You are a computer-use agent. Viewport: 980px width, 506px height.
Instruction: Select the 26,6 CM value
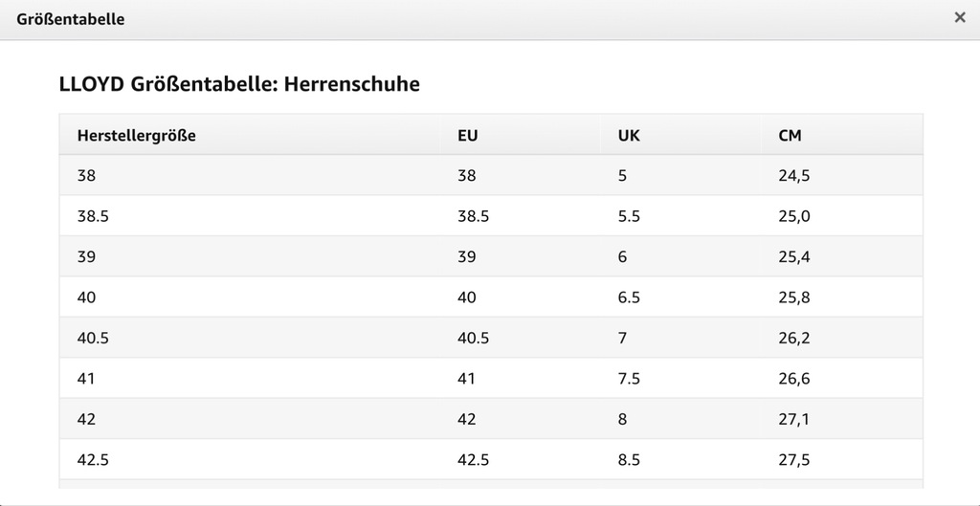point(794,379)
